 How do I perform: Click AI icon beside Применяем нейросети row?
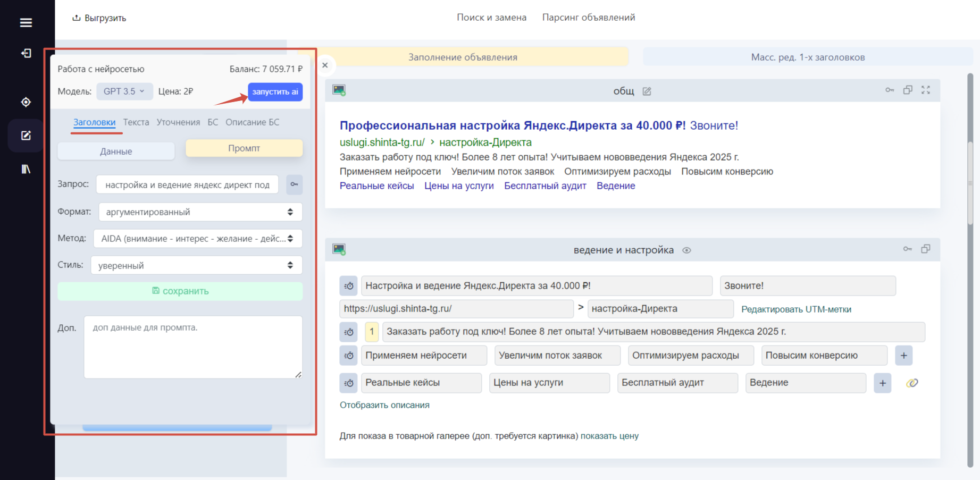[x=349, y=356]
